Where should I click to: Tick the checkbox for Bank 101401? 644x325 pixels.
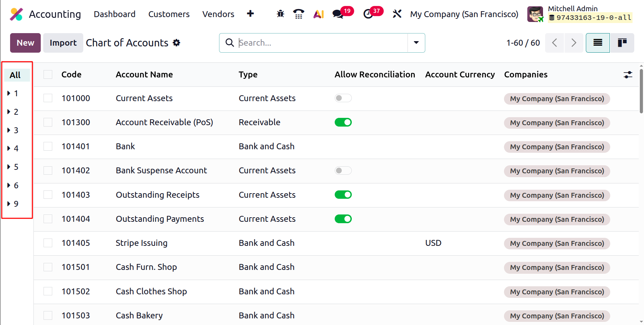pyautogui.click(x=48, y=146)
